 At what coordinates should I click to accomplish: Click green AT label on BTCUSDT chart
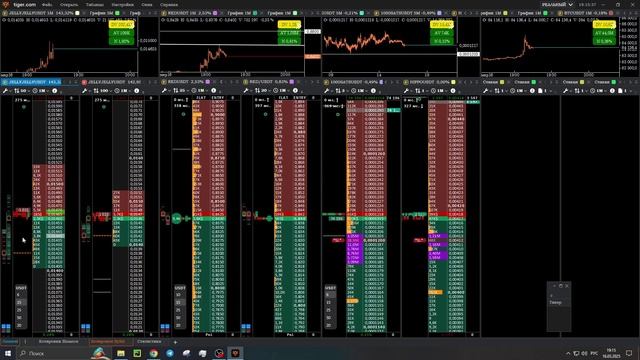[x=604, y=33]
